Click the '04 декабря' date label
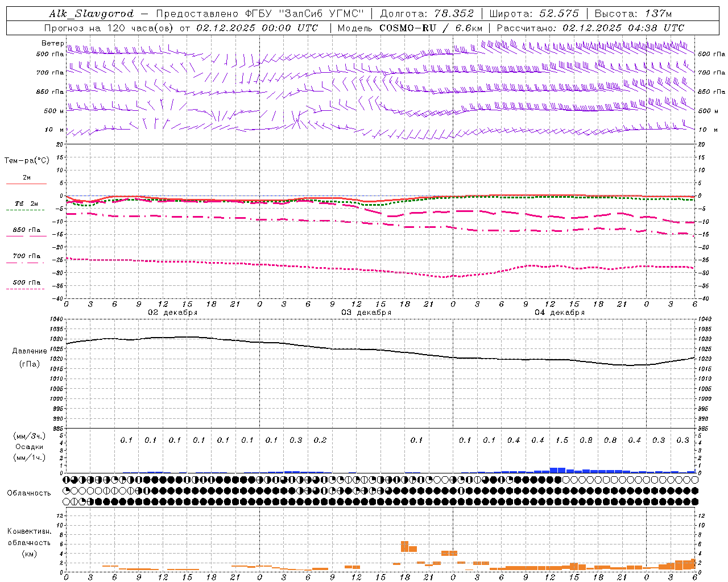Screen dimensions: 728x582 [560, 313]
